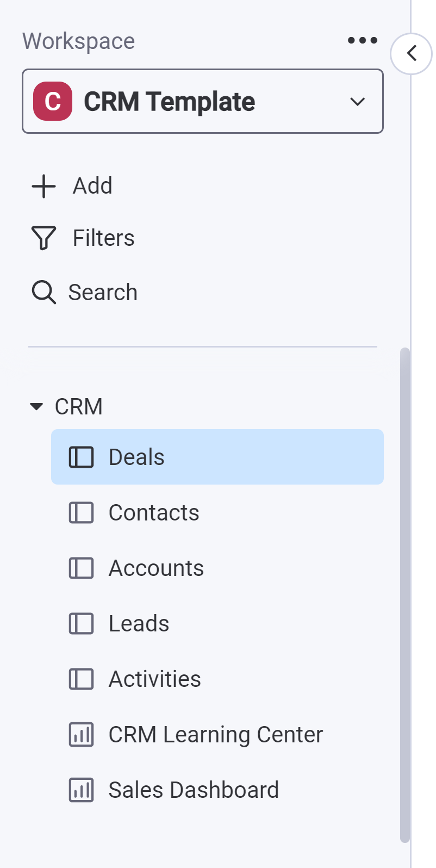Click the board icon next to Leads
436x868 pixels.
pyautogui.click(x=82, y=623)
